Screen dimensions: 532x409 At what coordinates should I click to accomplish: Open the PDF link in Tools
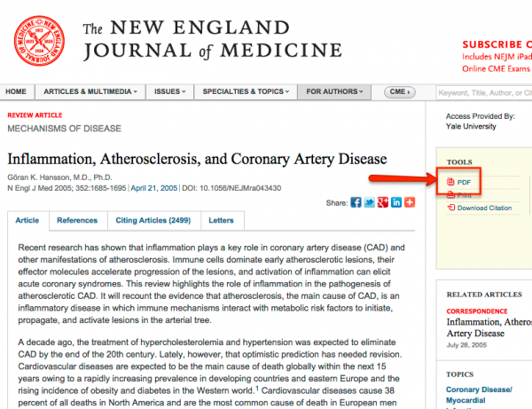(464, 182)
